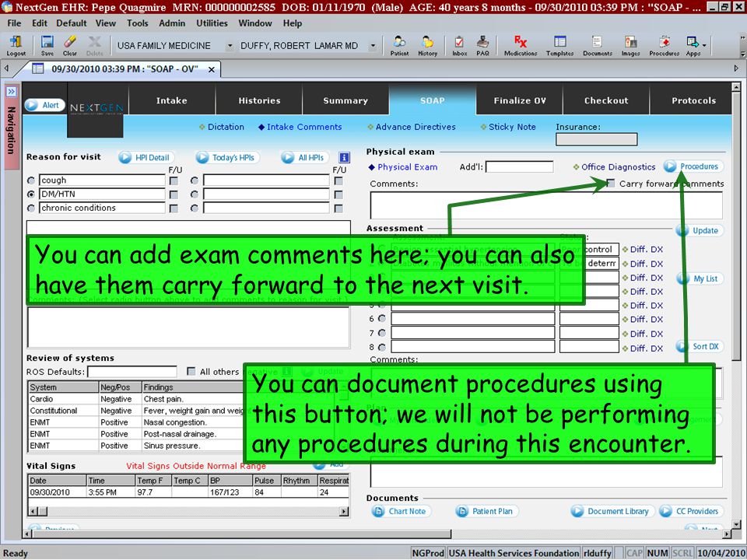Open the Templates toolbar icon

click(559, 46)
